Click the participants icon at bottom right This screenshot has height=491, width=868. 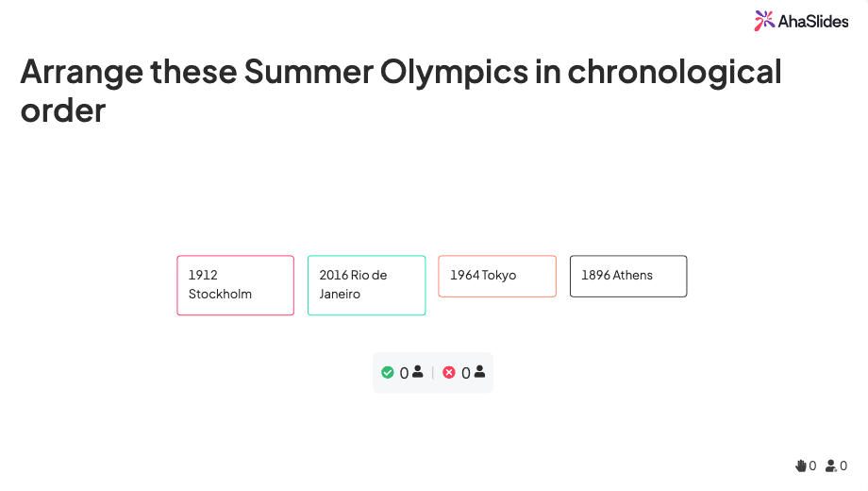tap(831, 466)
